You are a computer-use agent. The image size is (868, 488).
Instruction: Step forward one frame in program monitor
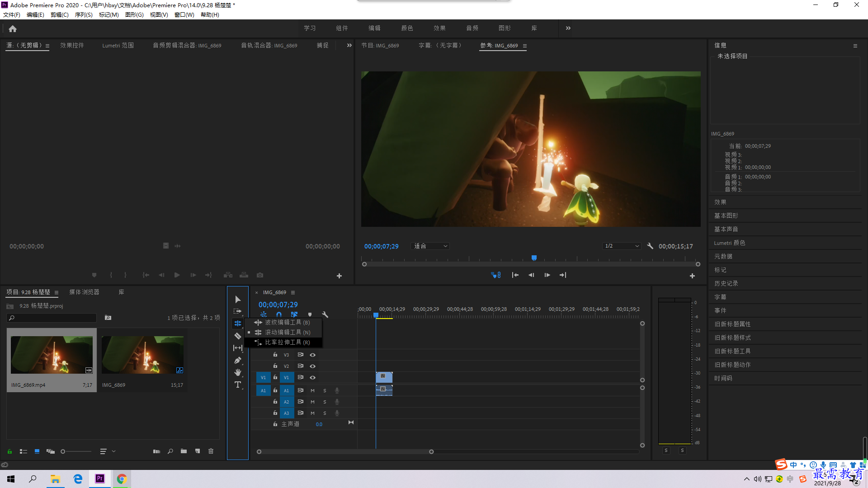point(547,275)
